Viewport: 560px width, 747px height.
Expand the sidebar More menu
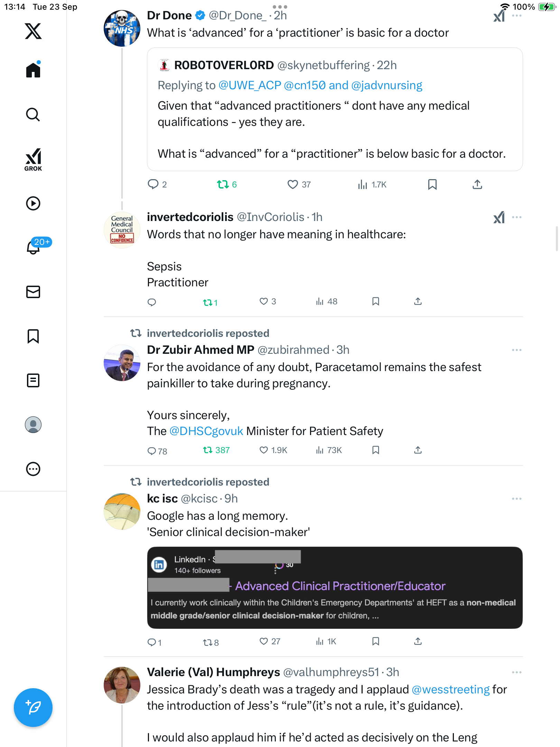coord(33,469)
